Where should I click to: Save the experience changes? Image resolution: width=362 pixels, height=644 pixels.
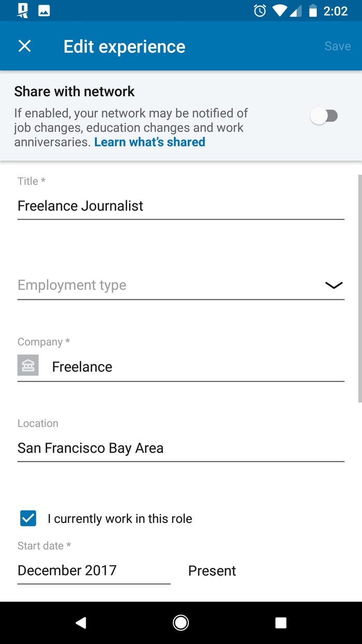[x=337, y=46]
